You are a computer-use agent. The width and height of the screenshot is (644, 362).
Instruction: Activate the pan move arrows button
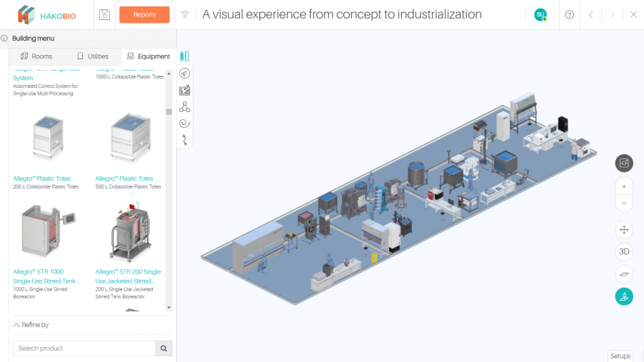[x=624, y=230]
